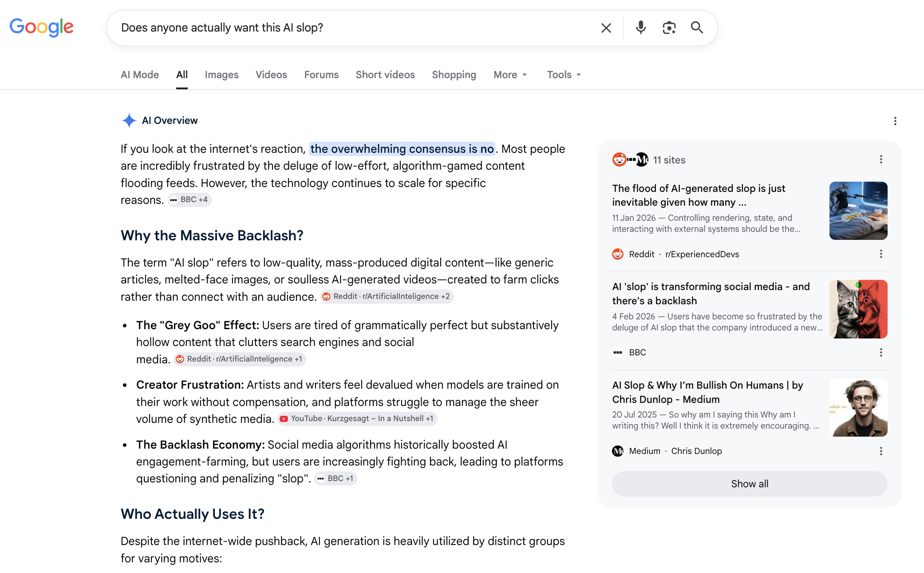Switch to the Videos tab

[271, 75]
